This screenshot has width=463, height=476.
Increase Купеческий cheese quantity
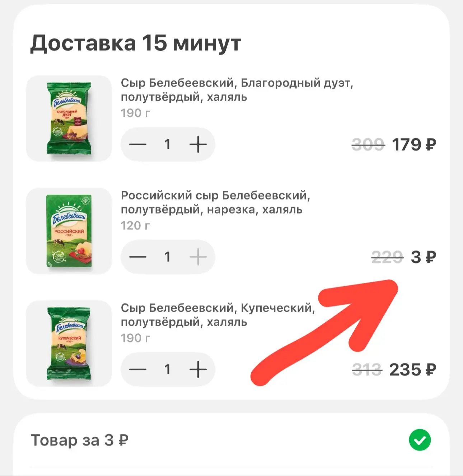click(x=198, y=369)
